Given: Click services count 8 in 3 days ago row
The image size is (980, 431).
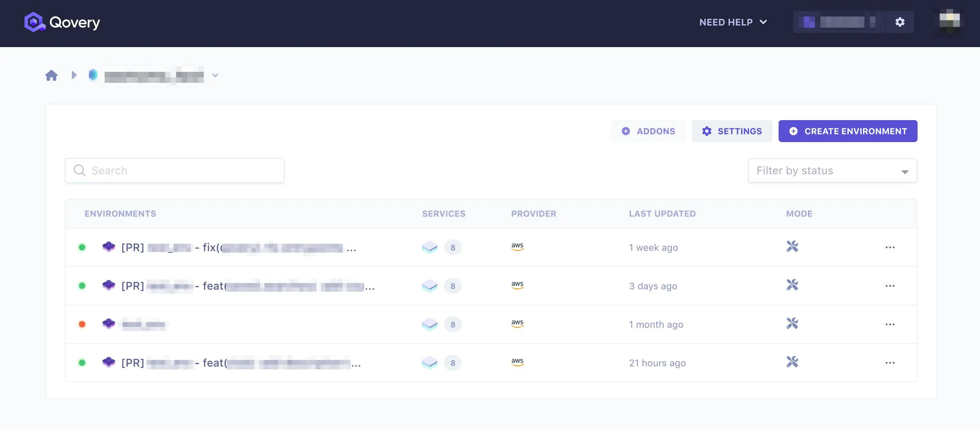Looking at the screenshot, I should point(453,286).
